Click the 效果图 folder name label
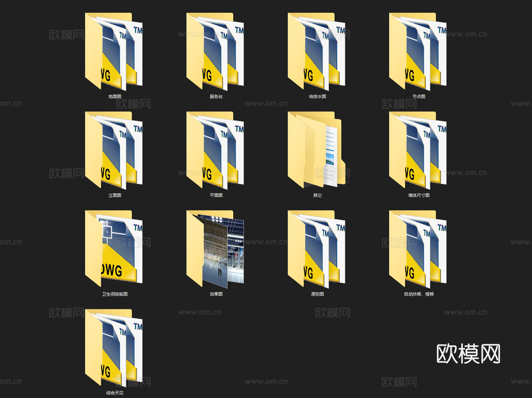Image resolution: width=532 pixels, height=398 pixels. [216, 294]
